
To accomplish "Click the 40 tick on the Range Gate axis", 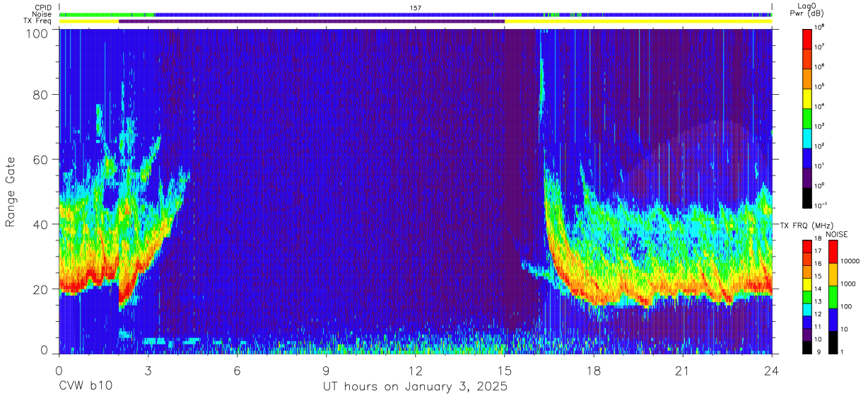I will pos(41,224).
